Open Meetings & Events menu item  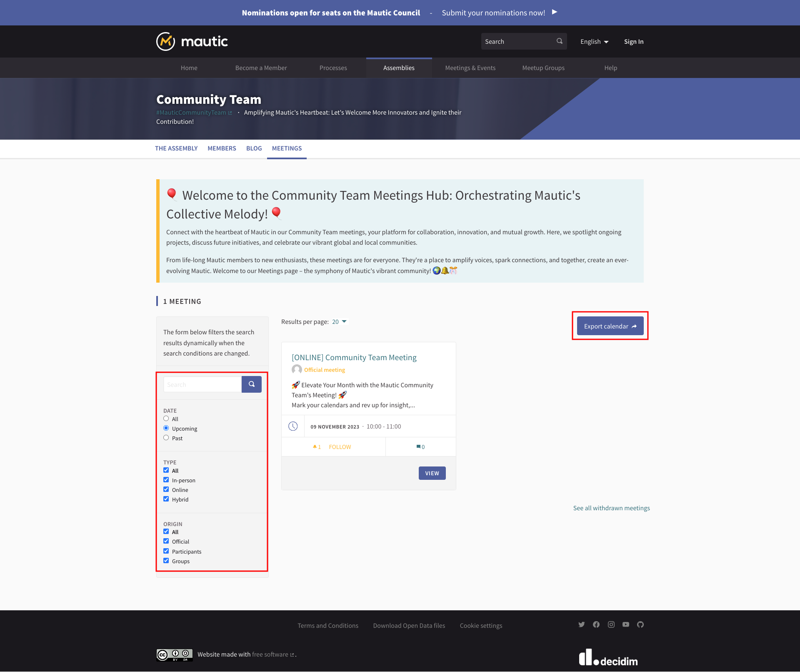[x=470, y=68]
